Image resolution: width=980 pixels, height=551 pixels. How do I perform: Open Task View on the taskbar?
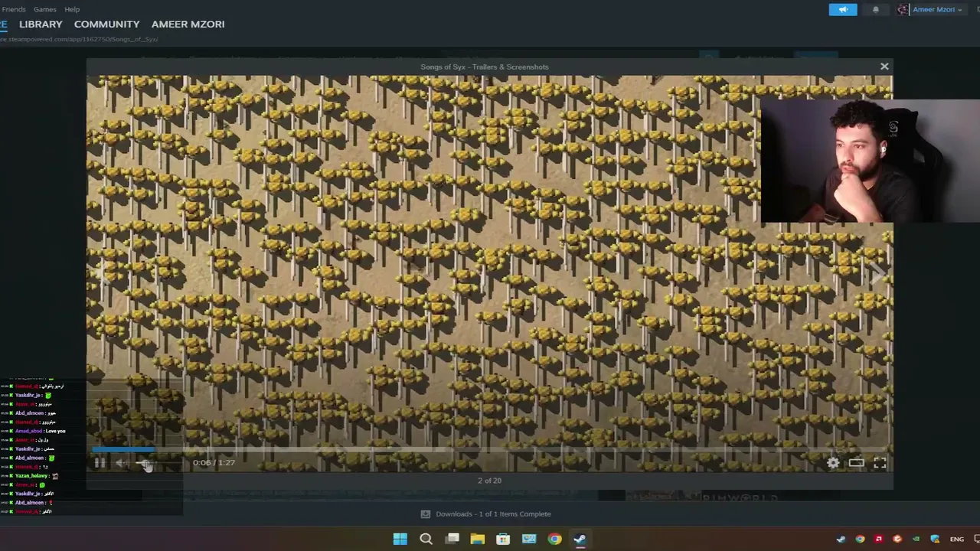point(452,539)
